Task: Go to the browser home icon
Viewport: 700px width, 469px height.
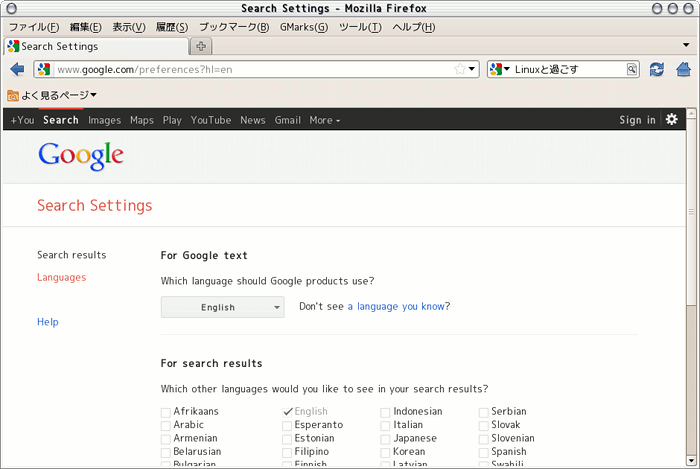Action: (684, 69)
